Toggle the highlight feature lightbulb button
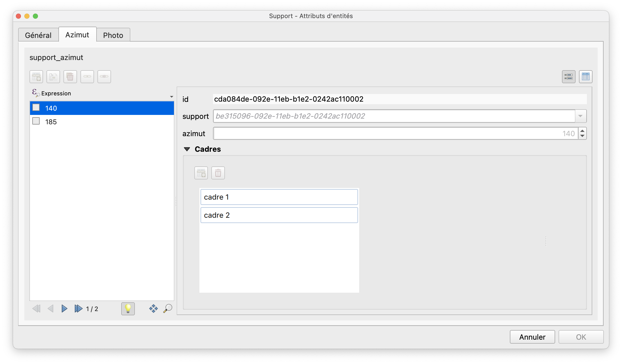Viewport: 622px width, 364px height. (128, 309)
